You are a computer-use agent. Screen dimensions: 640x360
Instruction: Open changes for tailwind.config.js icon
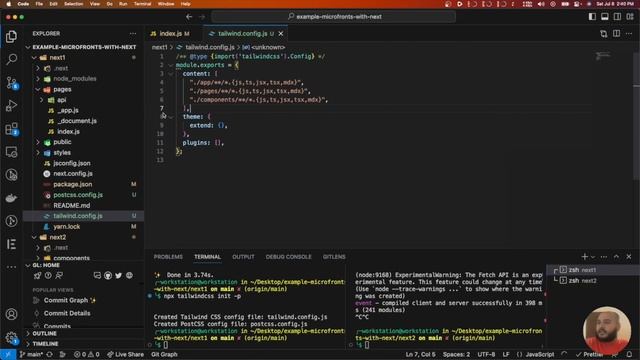pos(604,33)
